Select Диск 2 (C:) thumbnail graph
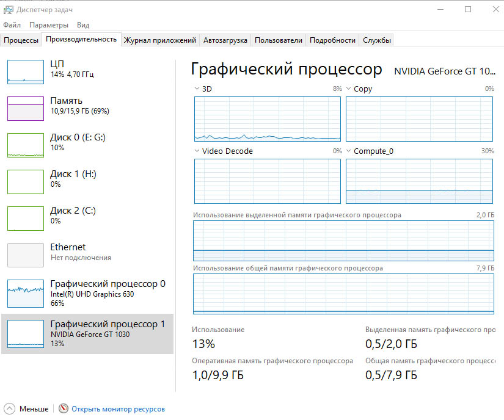Image resolution: width=504 pixels, height=420 pixels. [26, 219]
